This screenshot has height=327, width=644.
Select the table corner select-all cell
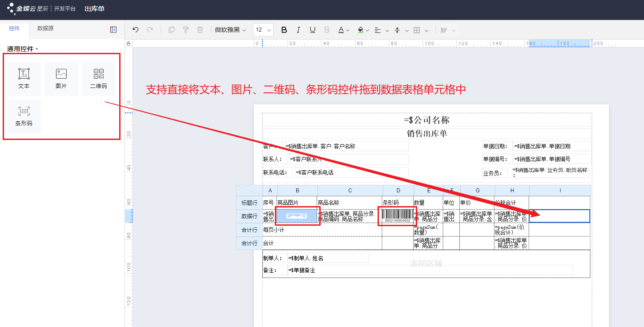tap(250, 191)
